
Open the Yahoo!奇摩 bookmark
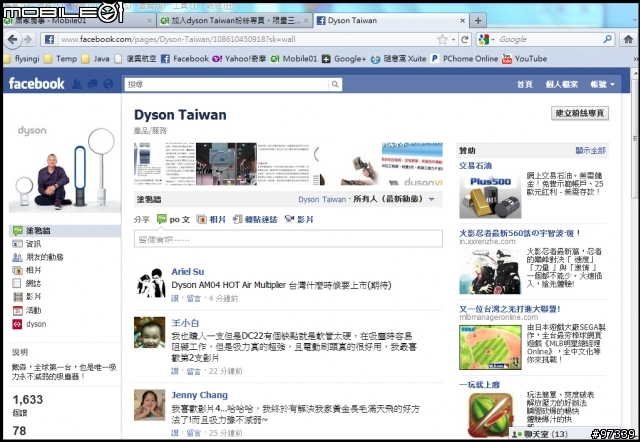pyautogui.click(x=239, y=59)
